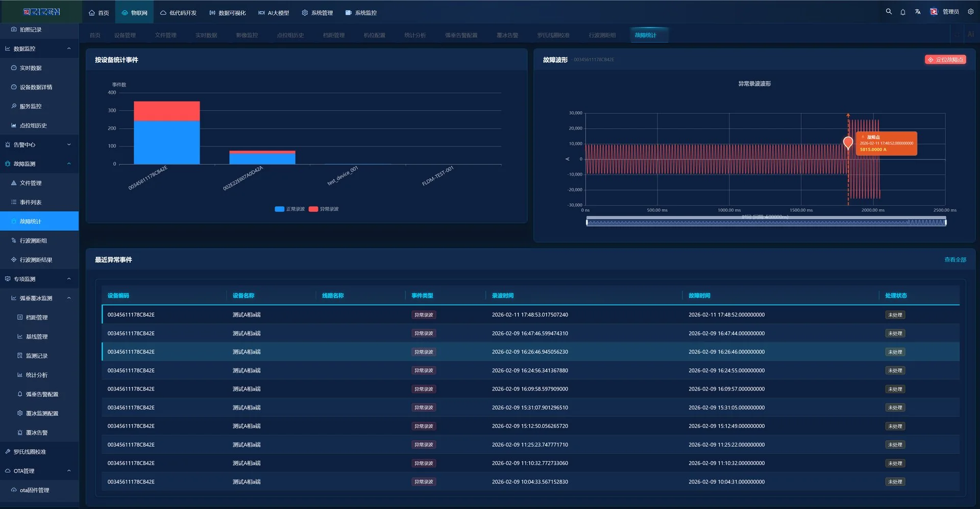Toggle 正常录波 legend series
This screenshot has width=980, height=509.
pos(289,209)
